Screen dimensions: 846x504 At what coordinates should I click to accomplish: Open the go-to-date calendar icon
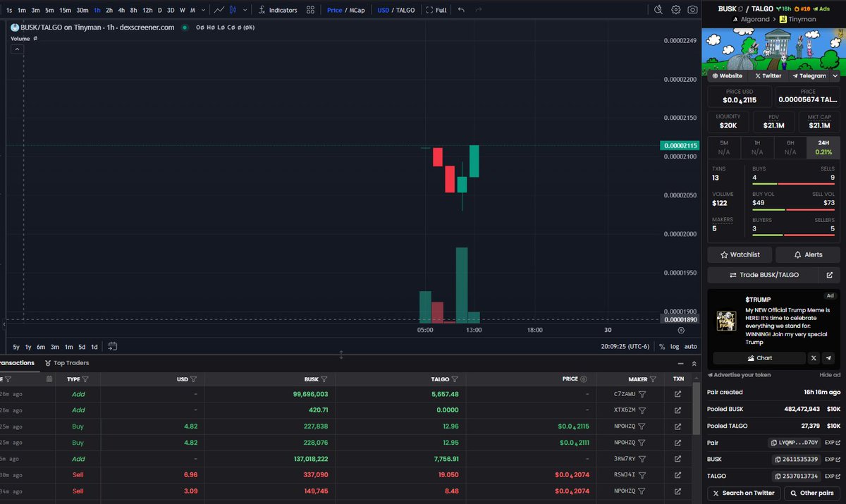click(x=112, y=346)
